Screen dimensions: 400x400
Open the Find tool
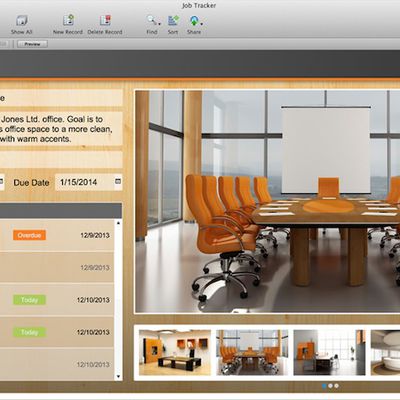point(152,20)
